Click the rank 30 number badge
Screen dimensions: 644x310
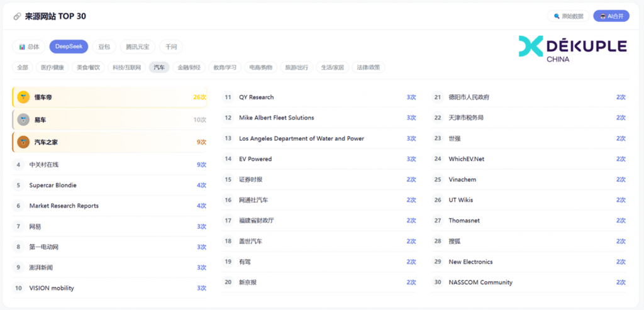[x=438, y=282]
